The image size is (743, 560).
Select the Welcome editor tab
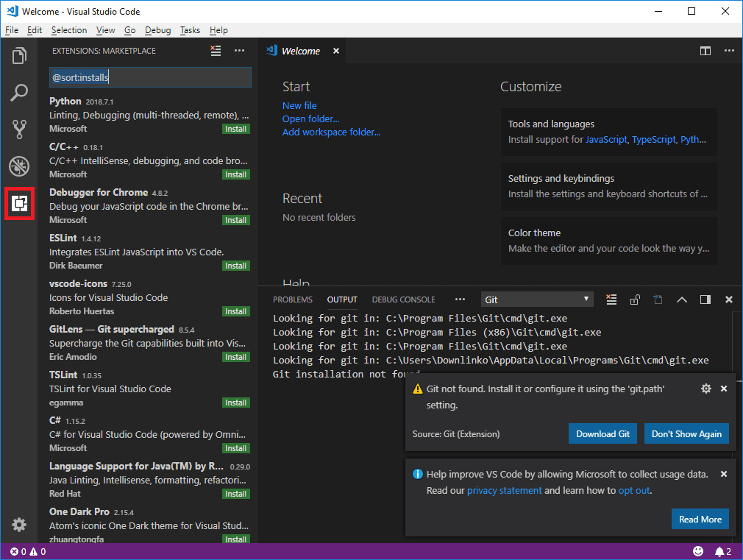click(300, 51)
